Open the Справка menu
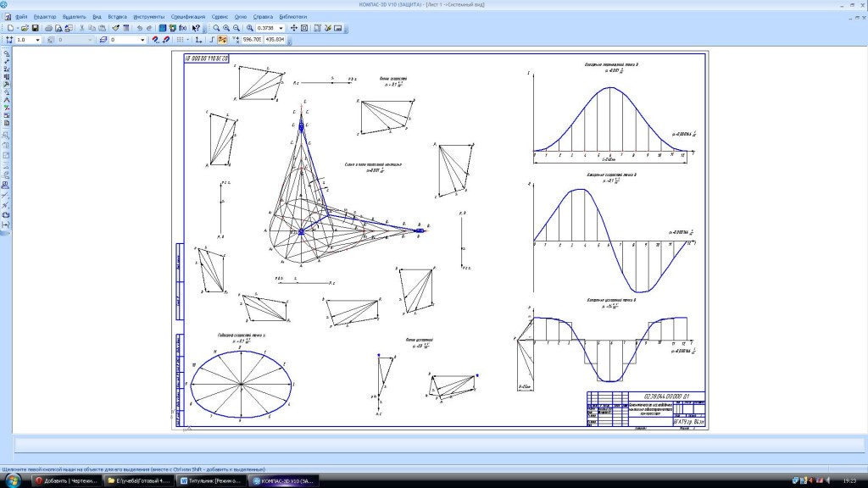 pos(263,17)
